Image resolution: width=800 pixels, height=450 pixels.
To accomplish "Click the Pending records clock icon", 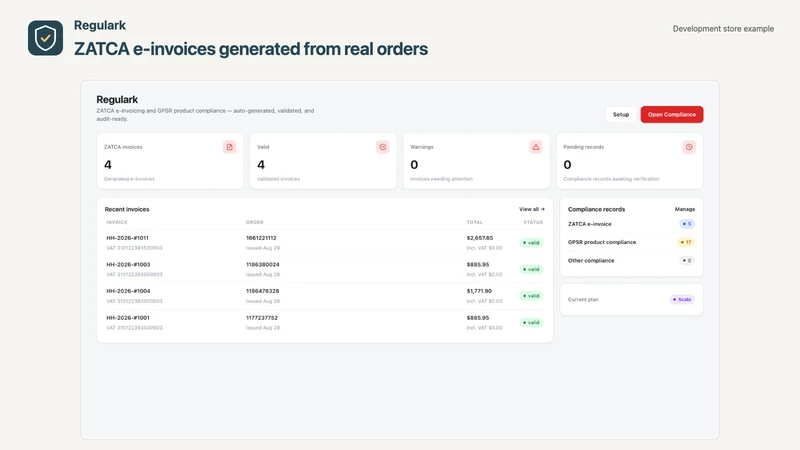I will (689, 147).
